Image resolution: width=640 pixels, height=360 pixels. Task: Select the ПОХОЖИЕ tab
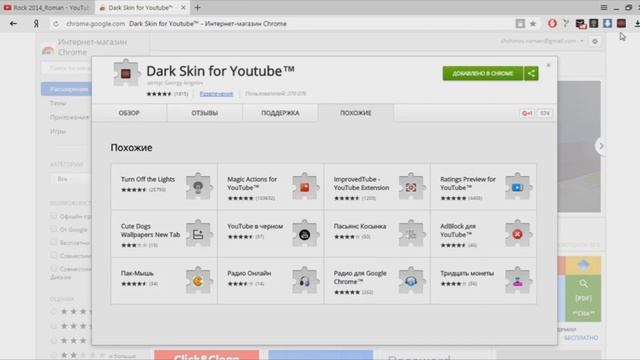click(x=356, y=113)
